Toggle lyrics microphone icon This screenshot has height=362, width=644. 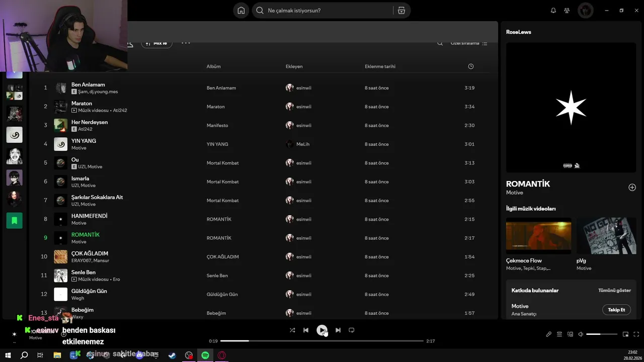[549, 334]
